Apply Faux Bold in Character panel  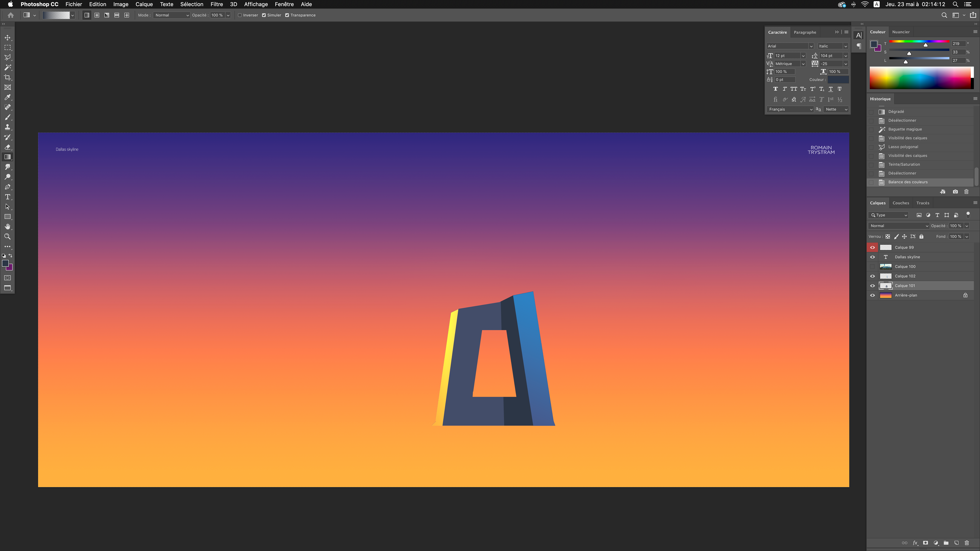click(775, 89)
